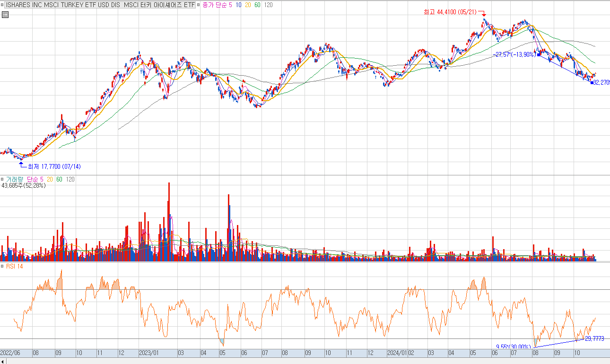610x364 pixels.
Task: Click the 2023/01 date axis label
Action: [148, 353]
